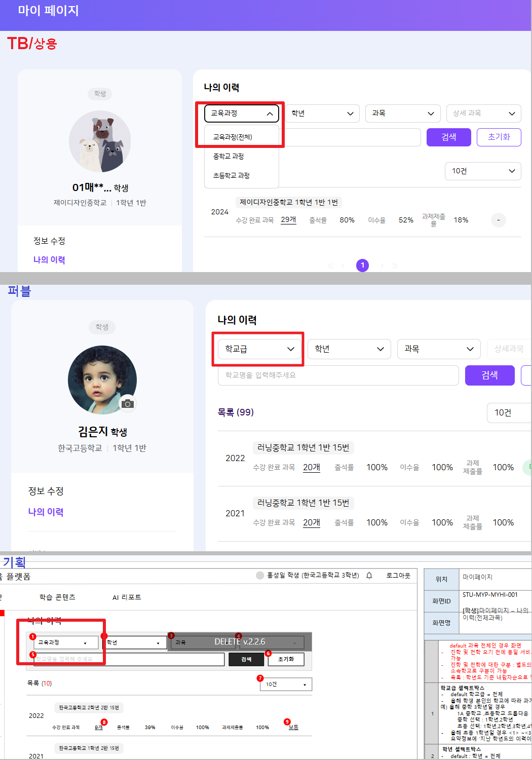Click the 학교명을 입력해주세요 field beside purple 검색
This screenshot has height=760, width=532.
(x=338, y=375)
